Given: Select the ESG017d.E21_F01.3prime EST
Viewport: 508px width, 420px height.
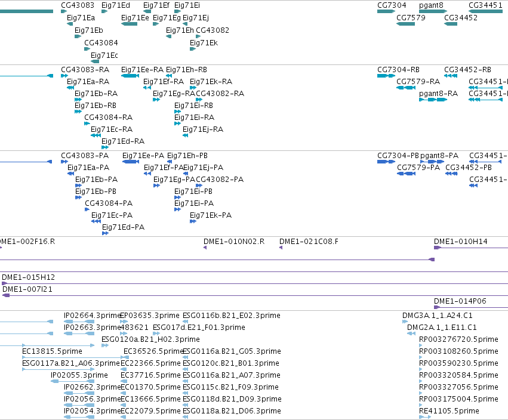Looking at the screenshot, I should click(156, 334).
